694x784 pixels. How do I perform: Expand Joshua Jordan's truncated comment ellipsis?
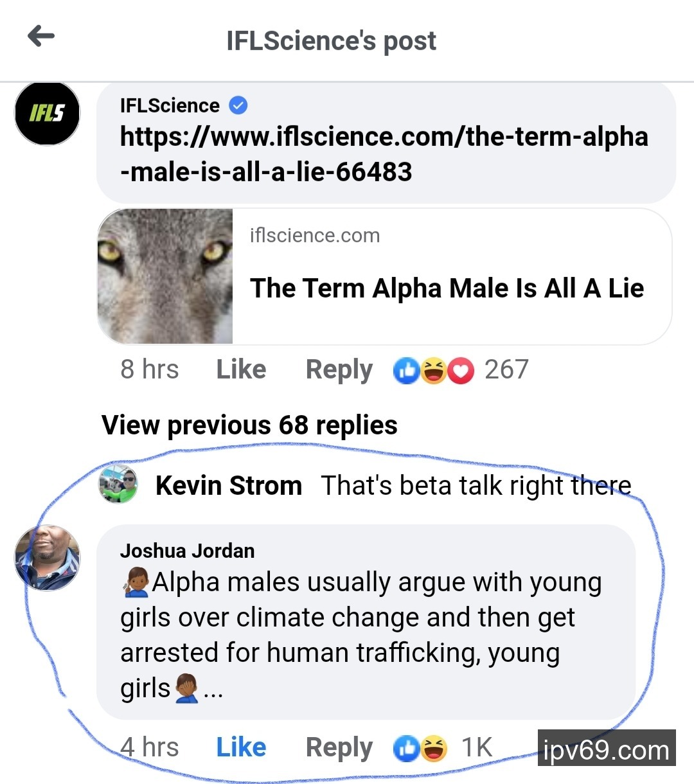(213, 691)
